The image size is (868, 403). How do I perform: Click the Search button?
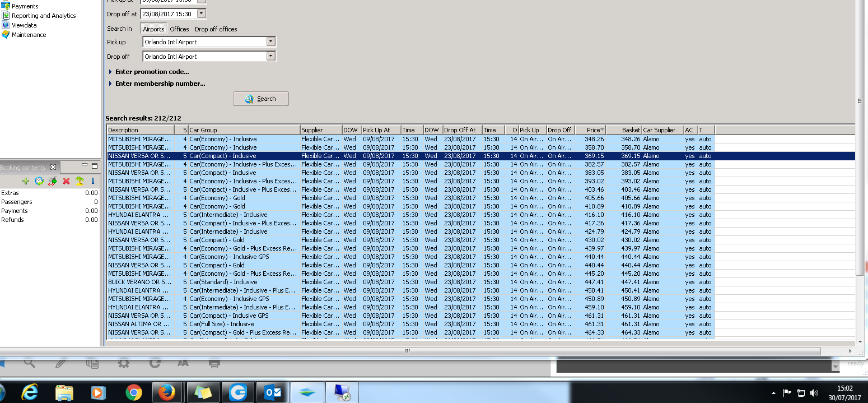261,99
